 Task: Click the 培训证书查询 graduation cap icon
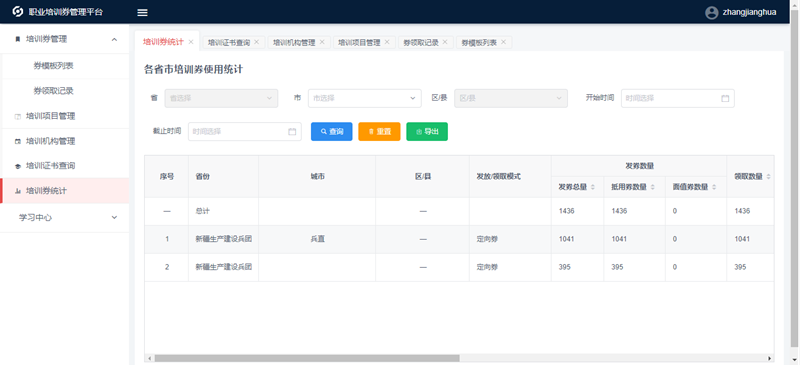click(x=18, y=166)
